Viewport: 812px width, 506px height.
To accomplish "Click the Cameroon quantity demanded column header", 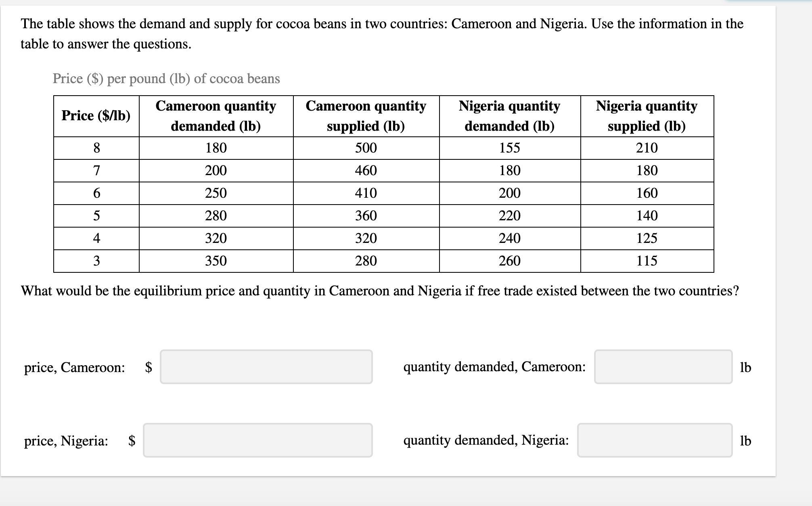I will 216,116.
